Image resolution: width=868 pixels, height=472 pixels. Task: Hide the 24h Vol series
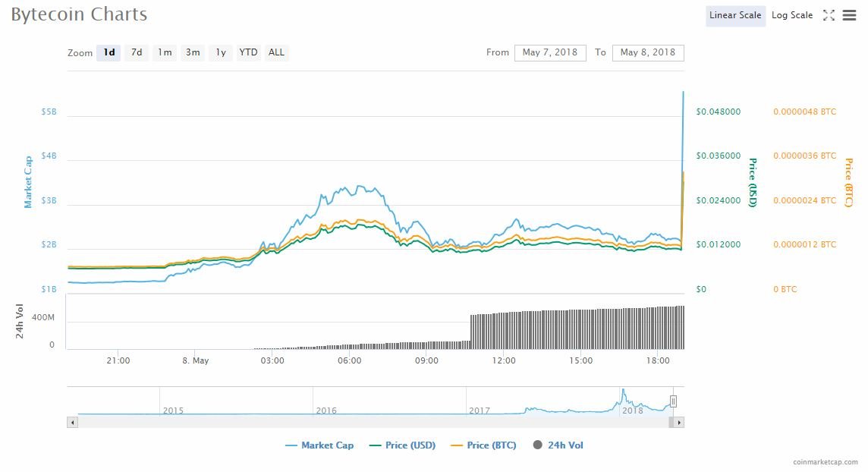click(558, 445)
